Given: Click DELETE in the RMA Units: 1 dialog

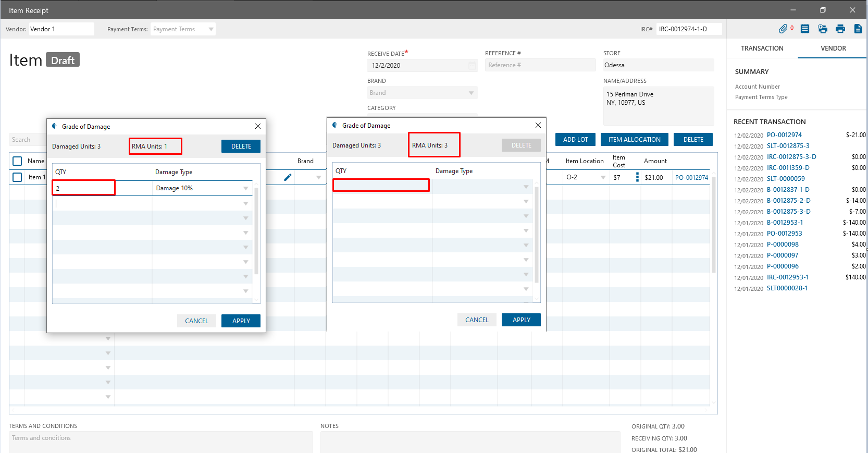Looking at the screenshot, I should 241,146.
